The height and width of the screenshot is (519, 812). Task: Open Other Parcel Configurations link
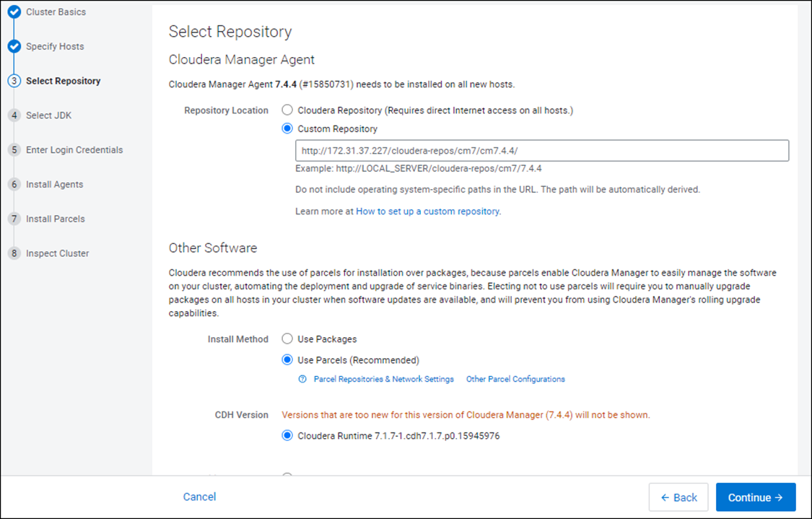(515, 379)
